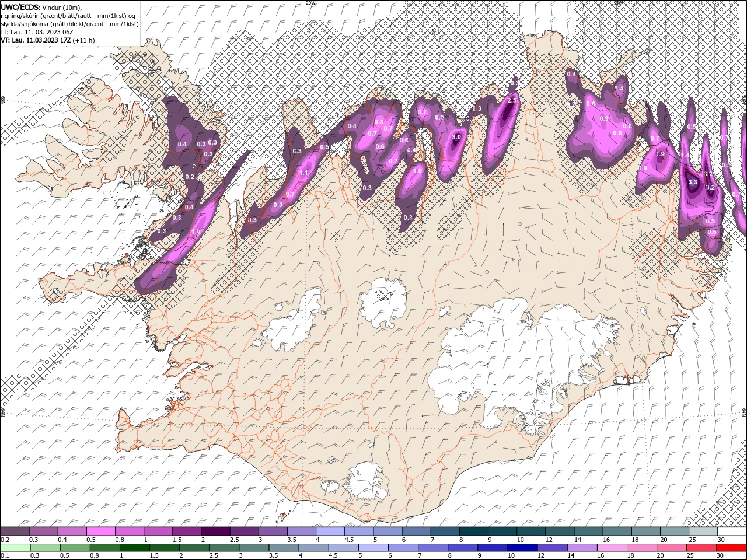Click the 20W longitude label
Viewport: 747px width, 560px height.
pos(310,3)
